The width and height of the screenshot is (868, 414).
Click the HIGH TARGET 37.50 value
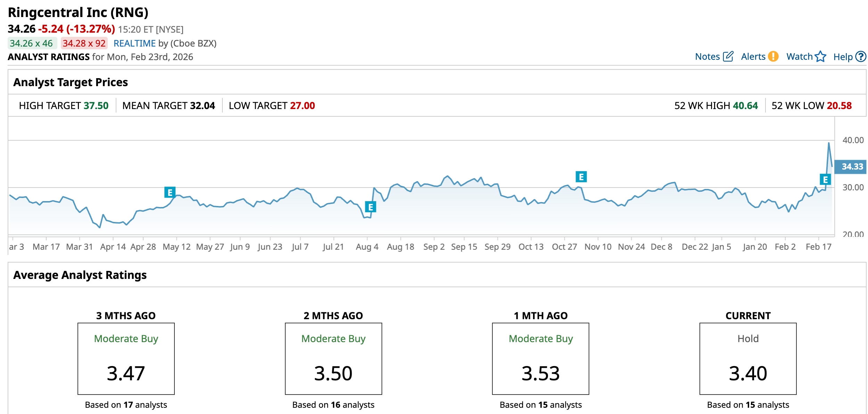(x=96, y=106)
